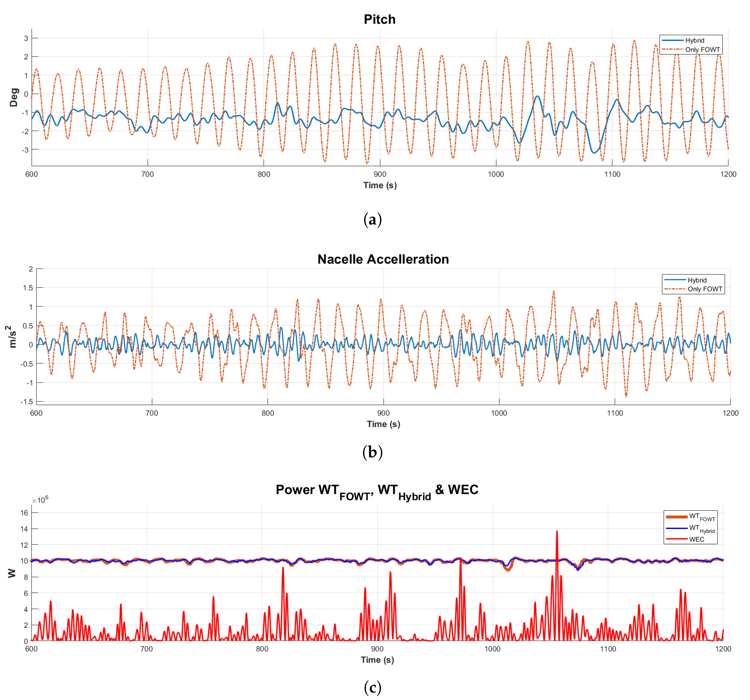Click the Deg y-axis label
The height and width of the screenshot is (700, 750).
(x=14, y=97)
